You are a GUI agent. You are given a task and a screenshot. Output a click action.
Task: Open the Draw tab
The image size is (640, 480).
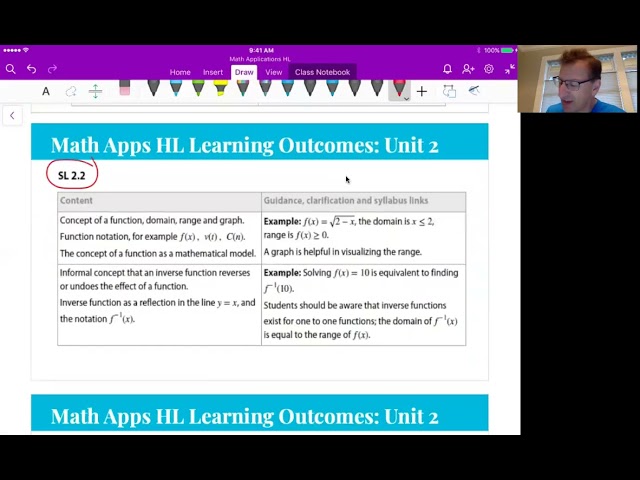(244, 72)
